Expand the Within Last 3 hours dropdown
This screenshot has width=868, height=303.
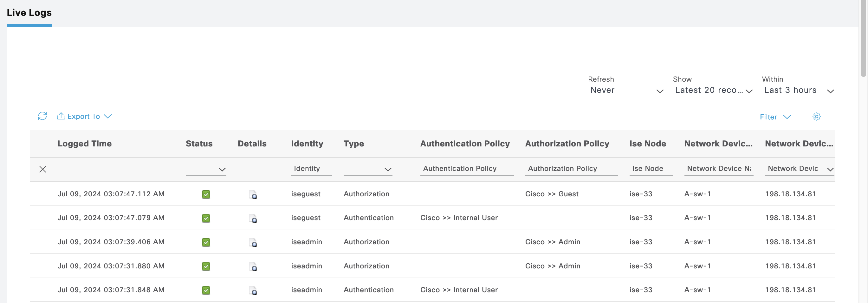798,91
